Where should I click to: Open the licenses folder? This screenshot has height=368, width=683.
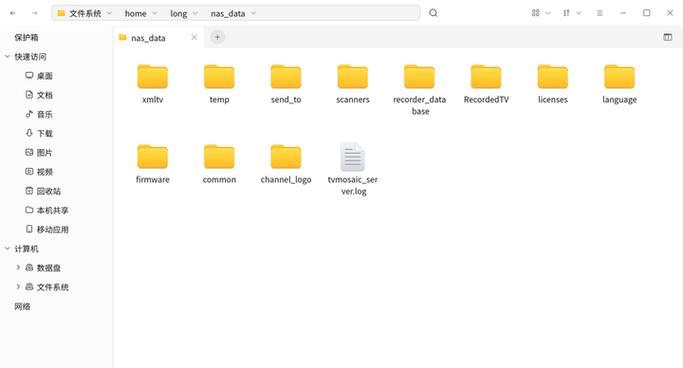[553, 84]
